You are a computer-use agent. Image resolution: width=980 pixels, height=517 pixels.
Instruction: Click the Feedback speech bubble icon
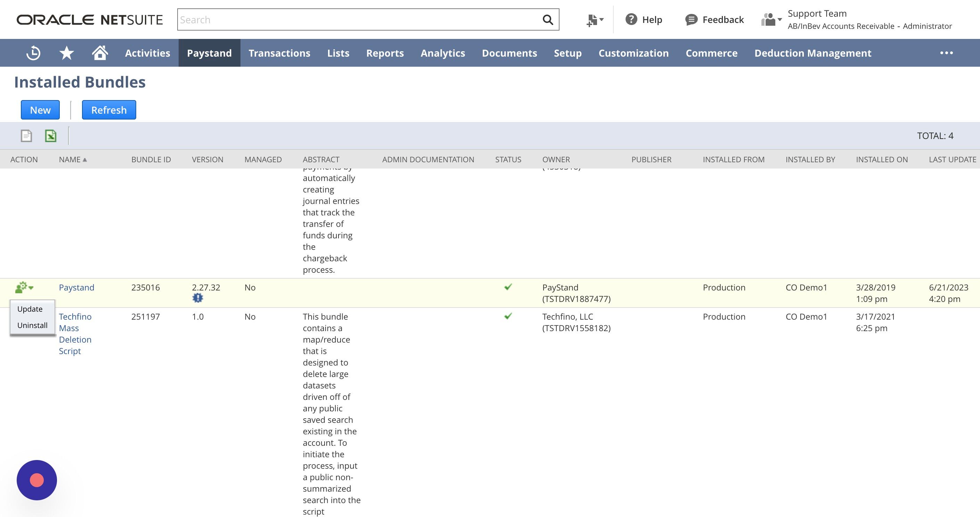691,20
